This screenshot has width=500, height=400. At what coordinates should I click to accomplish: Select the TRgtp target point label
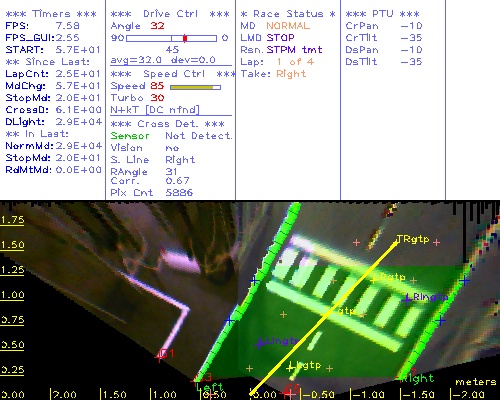413,239
